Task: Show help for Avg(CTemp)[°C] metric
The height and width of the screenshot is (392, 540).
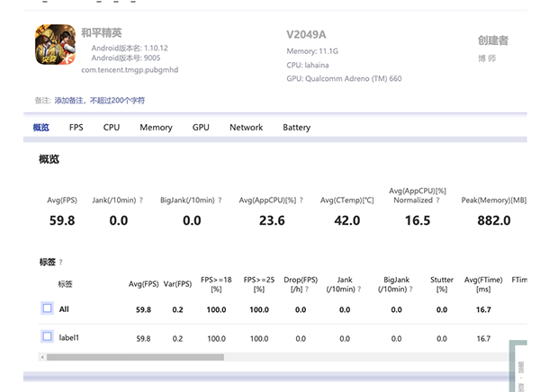Action: [x=349, y=200]
